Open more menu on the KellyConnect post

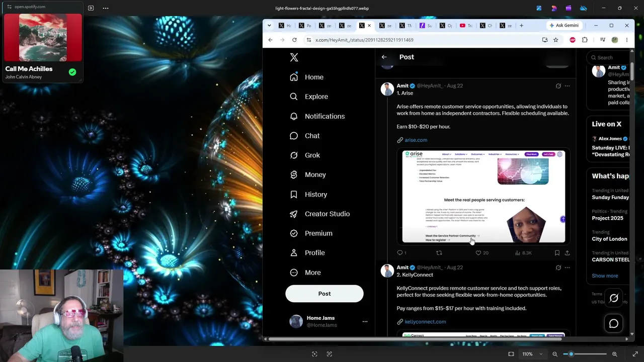click(567, 267)
